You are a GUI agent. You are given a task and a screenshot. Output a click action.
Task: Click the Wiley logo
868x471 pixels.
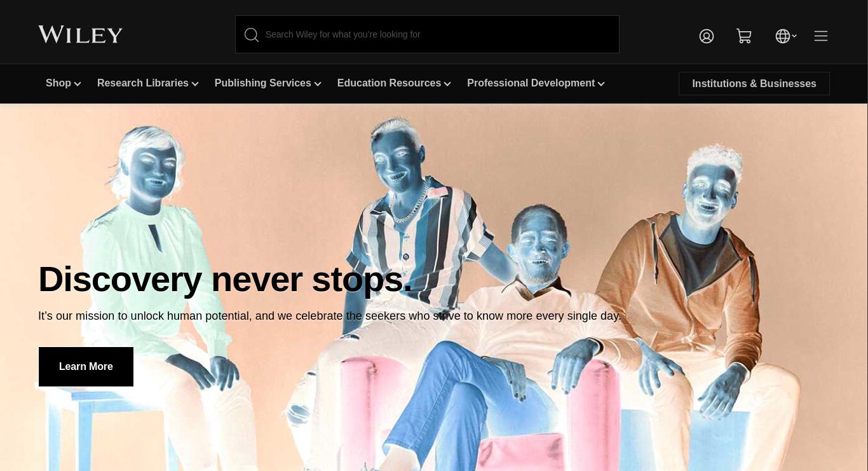(x=80, y=34)
